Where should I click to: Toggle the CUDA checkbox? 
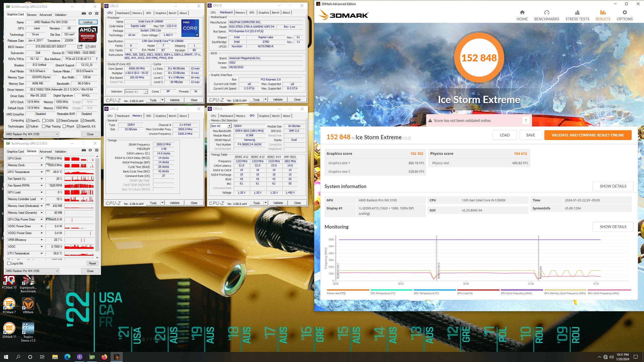pyautogui.click(x=44, y=120)
